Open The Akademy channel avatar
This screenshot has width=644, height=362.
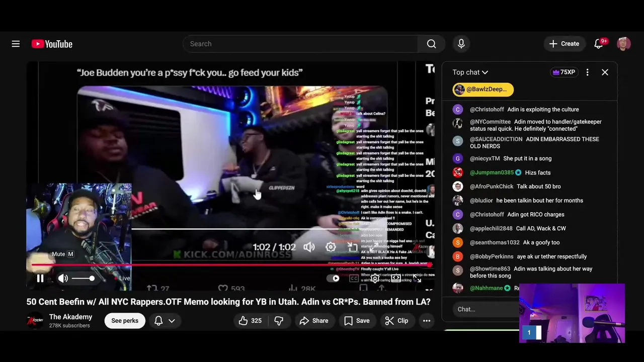click(35, 321)
